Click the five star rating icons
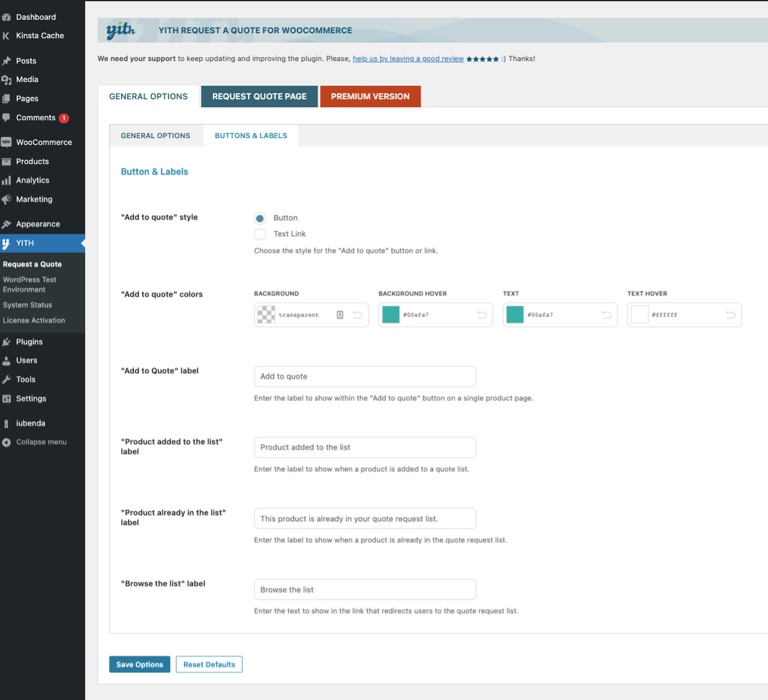 click(482, 59)
